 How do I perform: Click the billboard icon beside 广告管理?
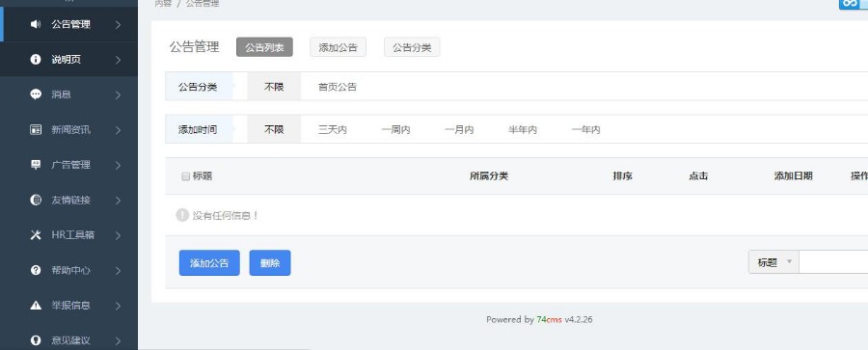pyautogui.click(x=36, y=165)
